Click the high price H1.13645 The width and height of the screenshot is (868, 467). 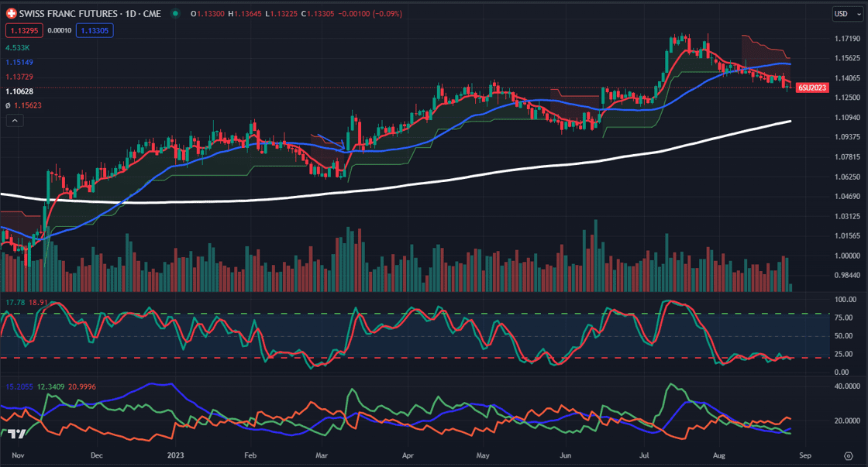click(245, 13)
